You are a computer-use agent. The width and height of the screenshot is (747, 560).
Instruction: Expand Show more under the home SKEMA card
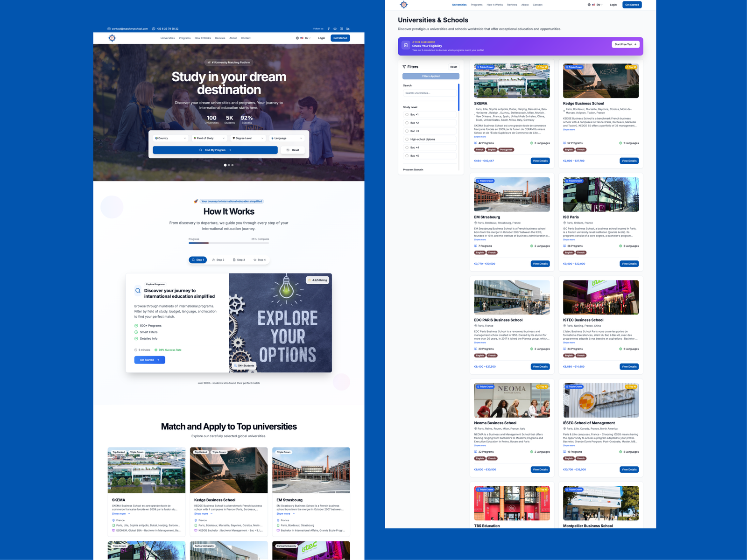point(120,514)
